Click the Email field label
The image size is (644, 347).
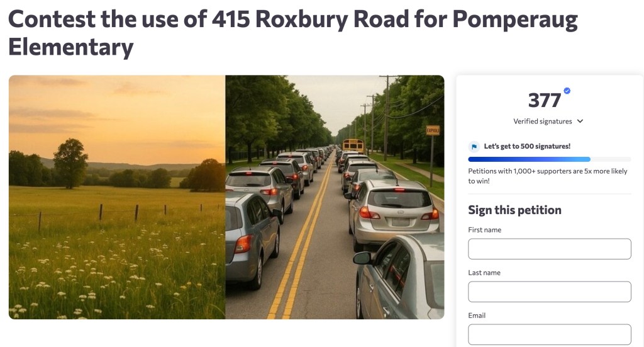477,316
